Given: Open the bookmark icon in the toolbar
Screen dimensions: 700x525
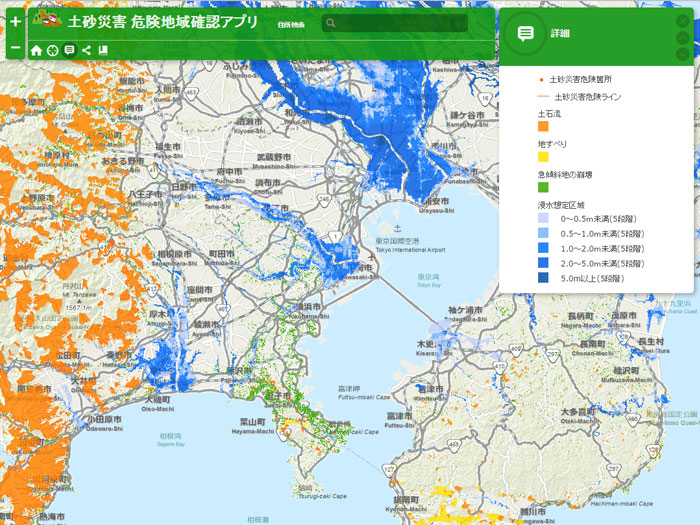Looking at the screenshot, I should point(103,50).
